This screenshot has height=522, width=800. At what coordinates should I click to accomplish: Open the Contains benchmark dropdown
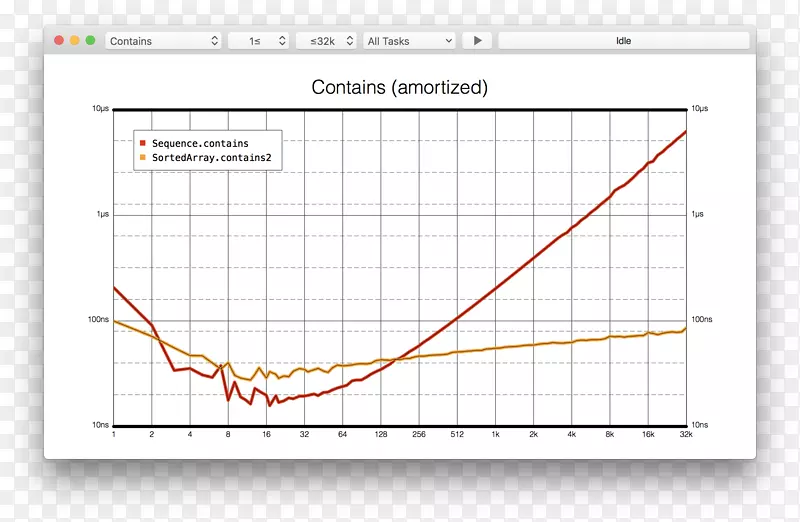coord(163,41)
